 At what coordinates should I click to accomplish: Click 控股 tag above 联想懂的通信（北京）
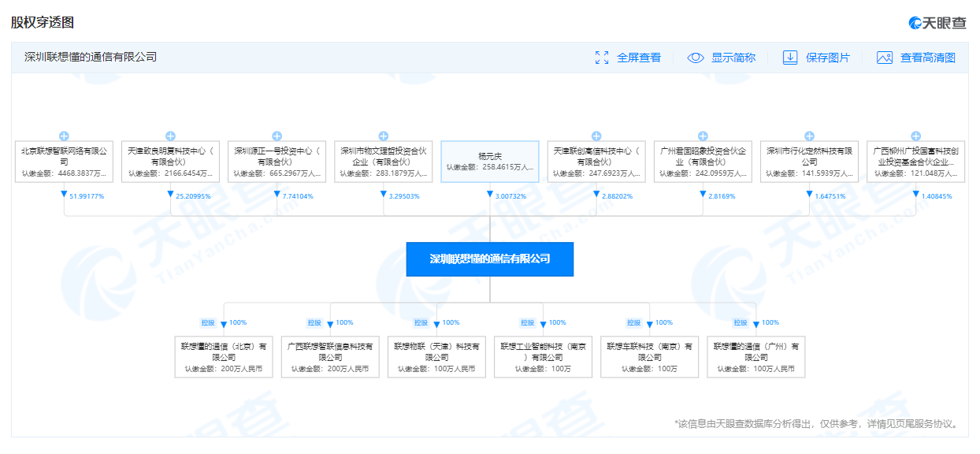point(208,322)
